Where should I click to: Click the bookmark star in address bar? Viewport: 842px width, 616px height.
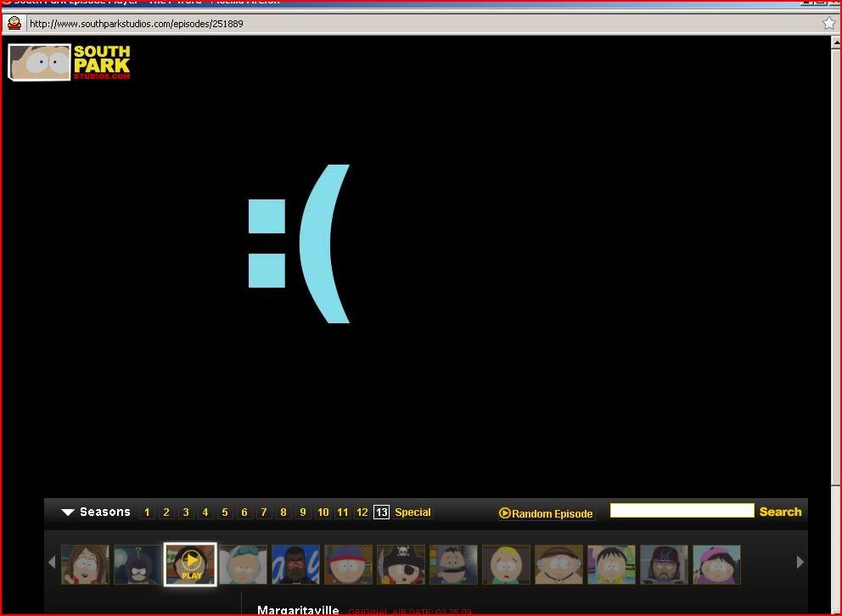coord(828,24)
